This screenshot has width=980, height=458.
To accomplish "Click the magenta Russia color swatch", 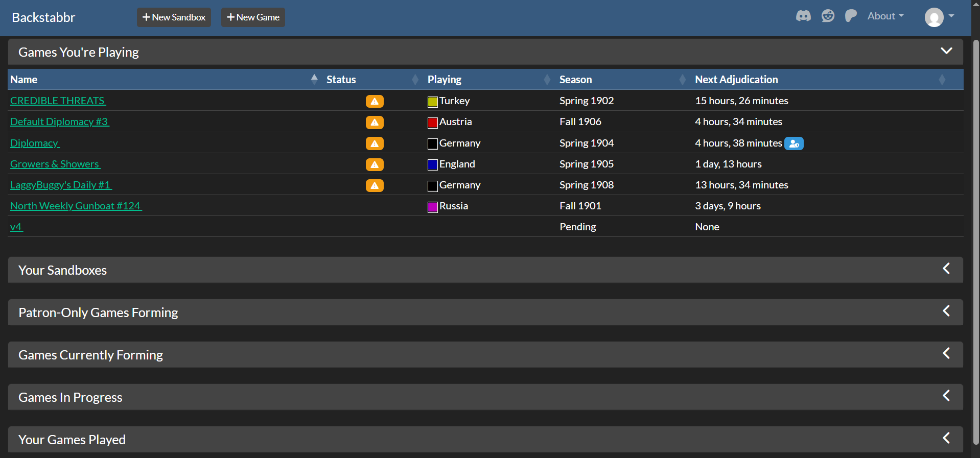I will tap(432, 207).
